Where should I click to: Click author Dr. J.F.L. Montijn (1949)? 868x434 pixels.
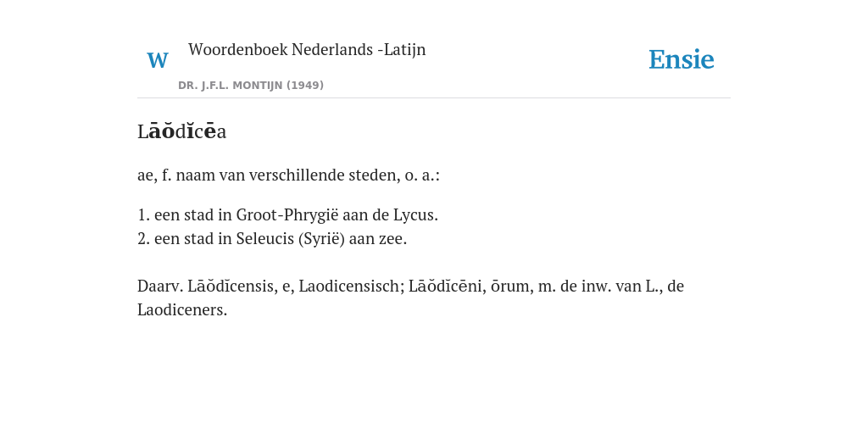[251, 86]
